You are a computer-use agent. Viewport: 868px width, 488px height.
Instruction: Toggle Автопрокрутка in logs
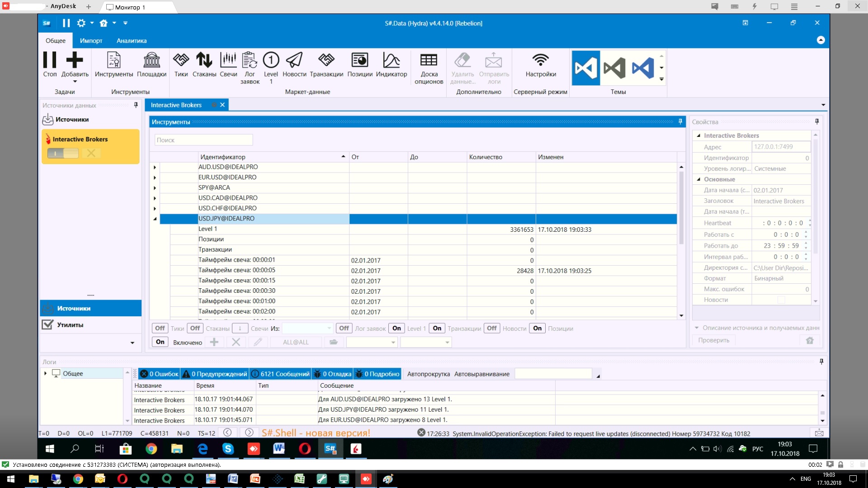(428, 374)
